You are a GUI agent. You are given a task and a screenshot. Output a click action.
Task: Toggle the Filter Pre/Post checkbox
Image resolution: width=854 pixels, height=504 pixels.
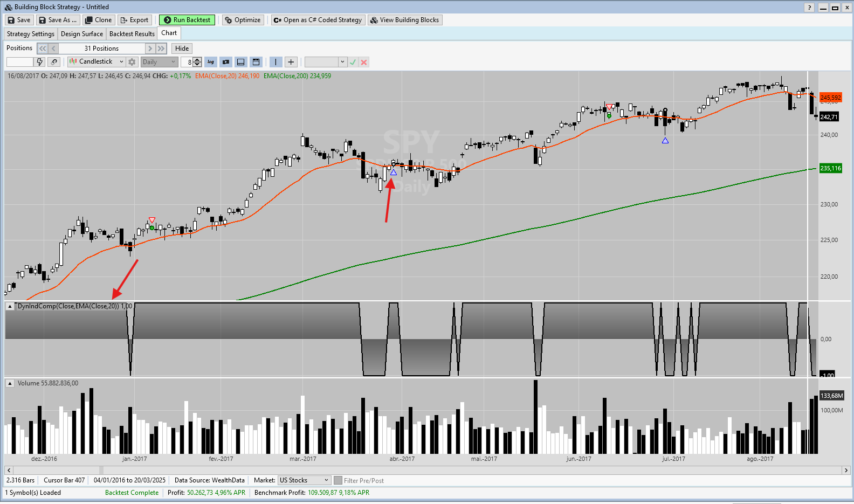click(x=338, y=480)
